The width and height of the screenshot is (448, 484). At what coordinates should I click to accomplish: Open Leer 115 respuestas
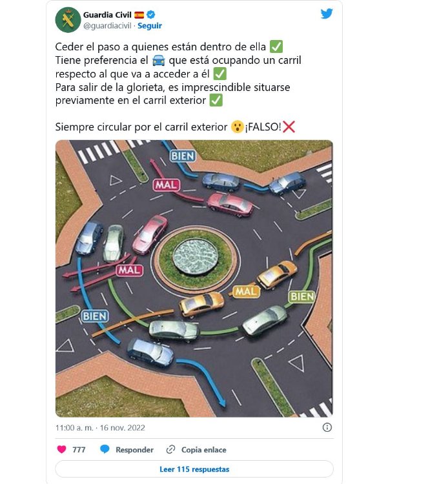(x=194, y=469)
